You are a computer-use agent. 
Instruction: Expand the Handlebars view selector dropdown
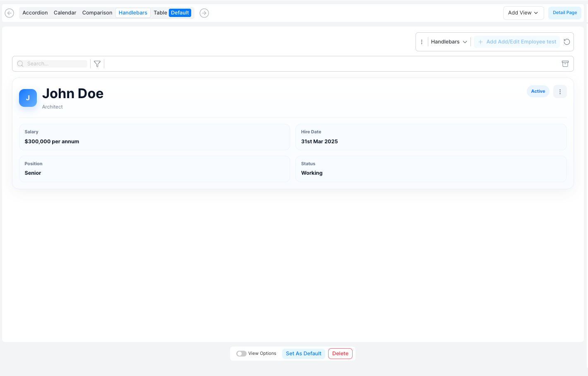(x=449, y=41)
